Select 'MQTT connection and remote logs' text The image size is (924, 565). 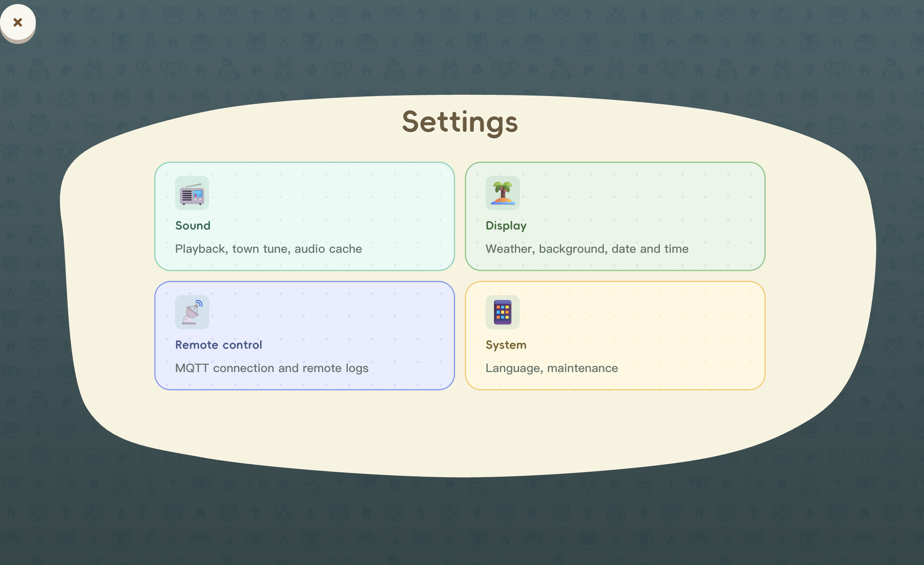click(272, 368)
